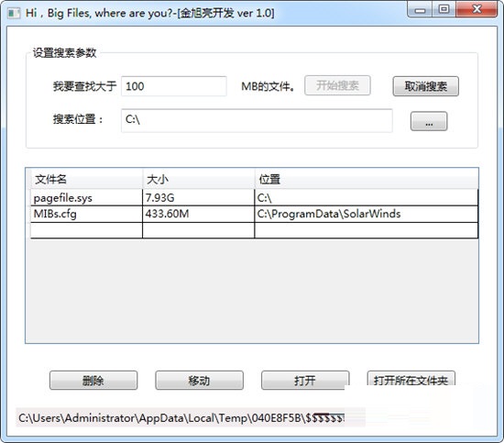Click the 移动 move button
The height and width of the screenshot is (443, 504).
199,381
